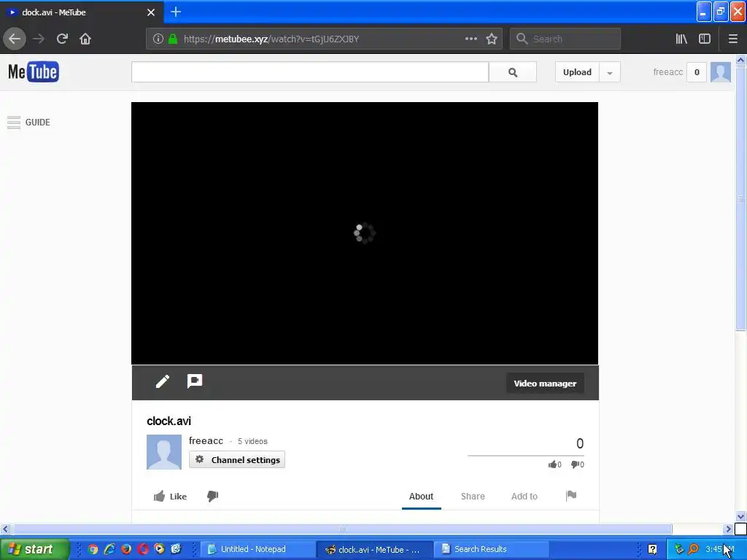Viewport: 747px width, 560px height.
Task: Click the address bar URL
Action: pos(271,39)
